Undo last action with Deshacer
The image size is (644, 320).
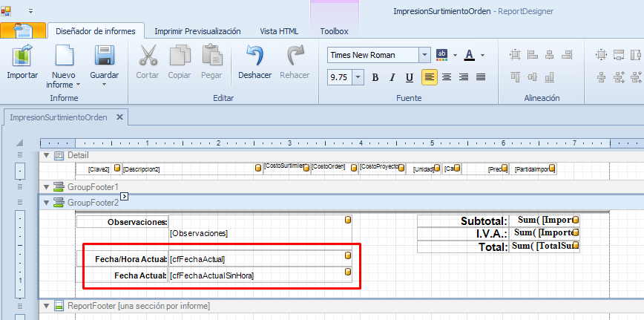click(x=254, y=56)
